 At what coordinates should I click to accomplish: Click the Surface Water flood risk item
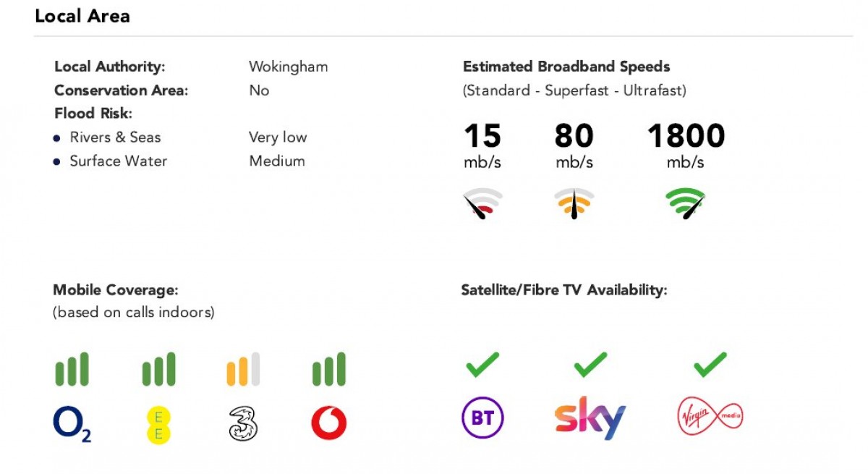click(x=118, y=161)
